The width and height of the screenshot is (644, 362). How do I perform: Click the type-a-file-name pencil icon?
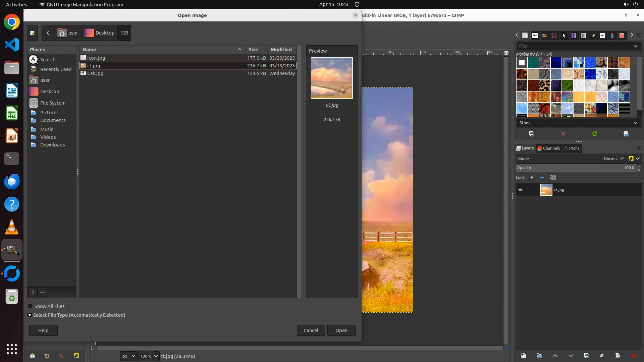pos(32,33)
